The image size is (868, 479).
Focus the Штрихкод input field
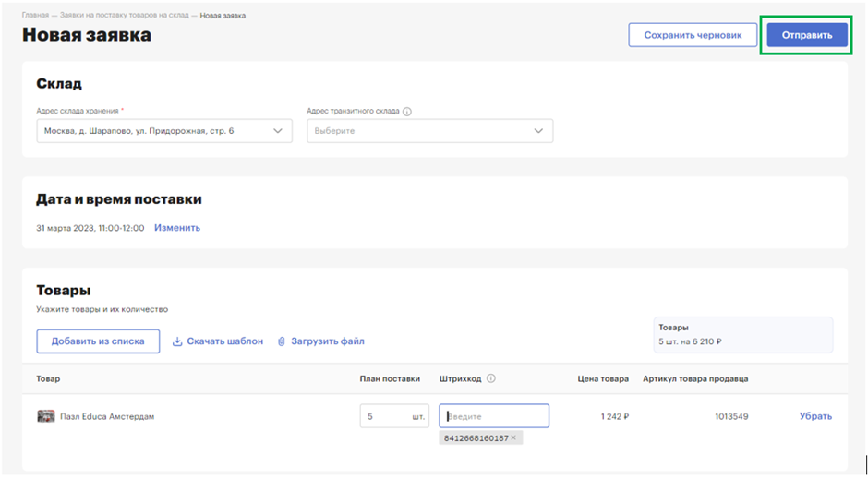(494, 416)
